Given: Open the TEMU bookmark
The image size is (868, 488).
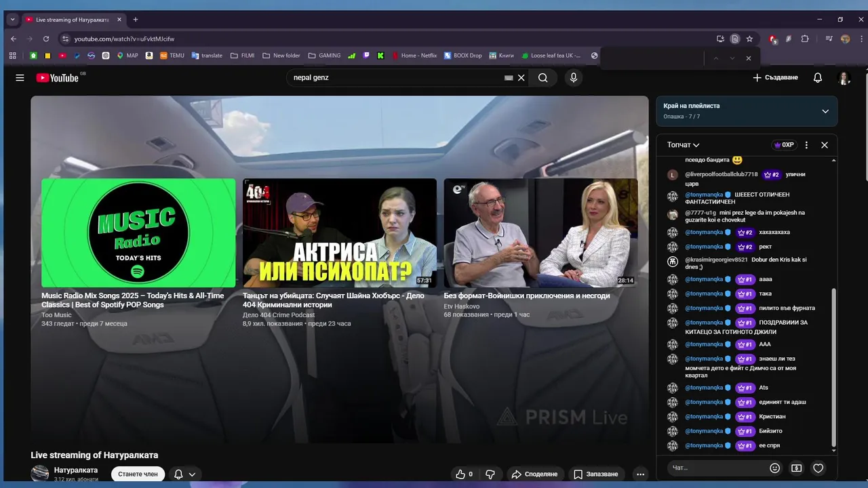Looking at the screenshot, I should 172,56.
